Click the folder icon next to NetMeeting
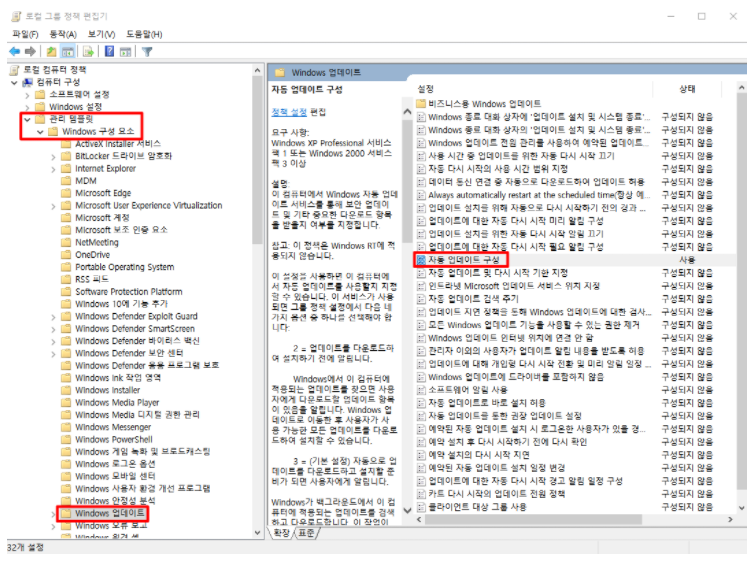Image resolution: width=755 pixels, height=566 pixels. [x=66, y=242]
